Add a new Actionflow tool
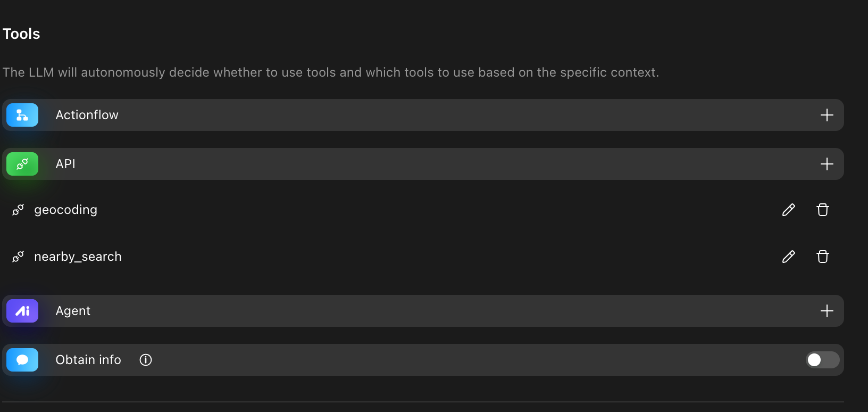This screenshot has width=868, height=412. (827, 115)
